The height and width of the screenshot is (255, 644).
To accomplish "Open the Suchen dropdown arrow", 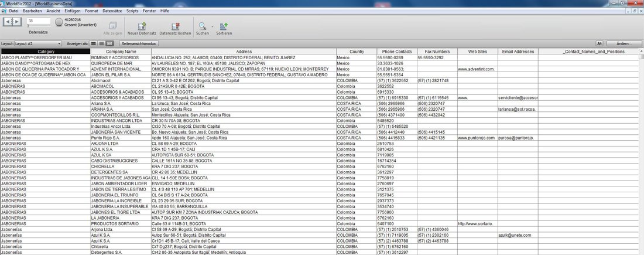I will (x=213, y=26).
